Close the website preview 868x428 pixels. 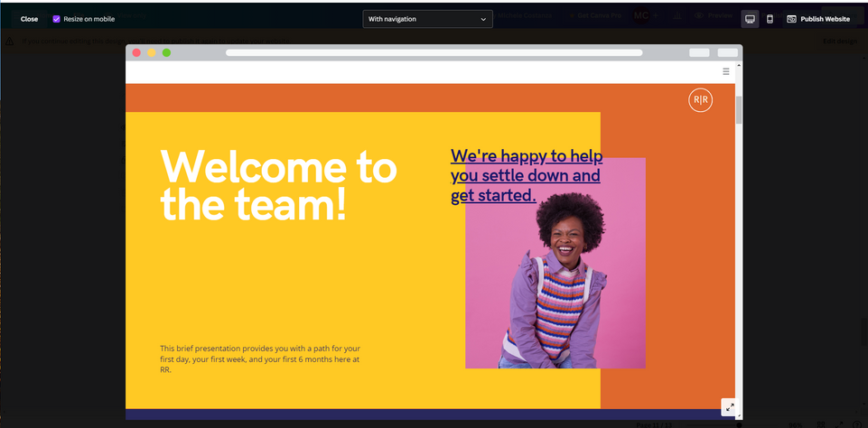(29, 19)
